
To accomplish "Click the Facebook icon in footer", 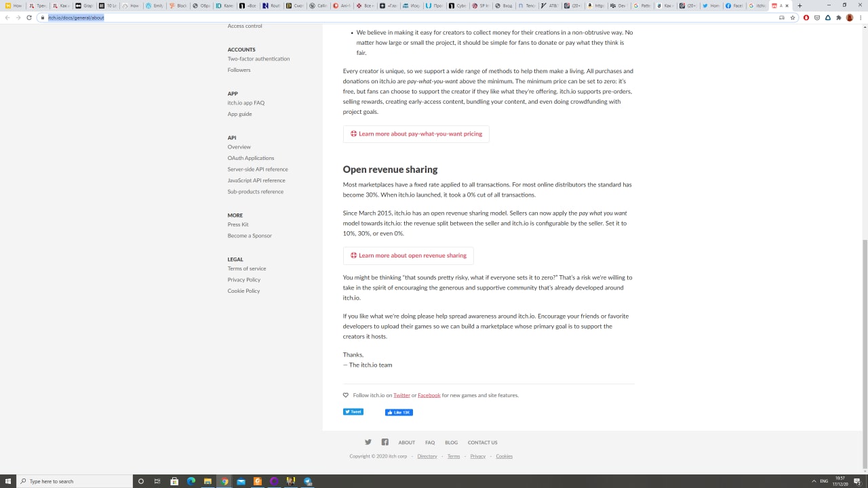I will pos(384,442).
